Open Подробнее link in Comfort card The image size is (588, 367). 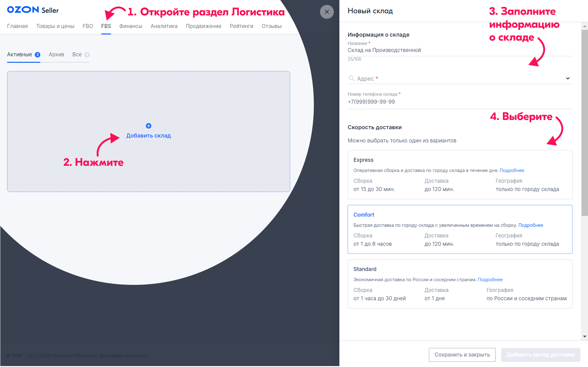(x=531, y=225)
